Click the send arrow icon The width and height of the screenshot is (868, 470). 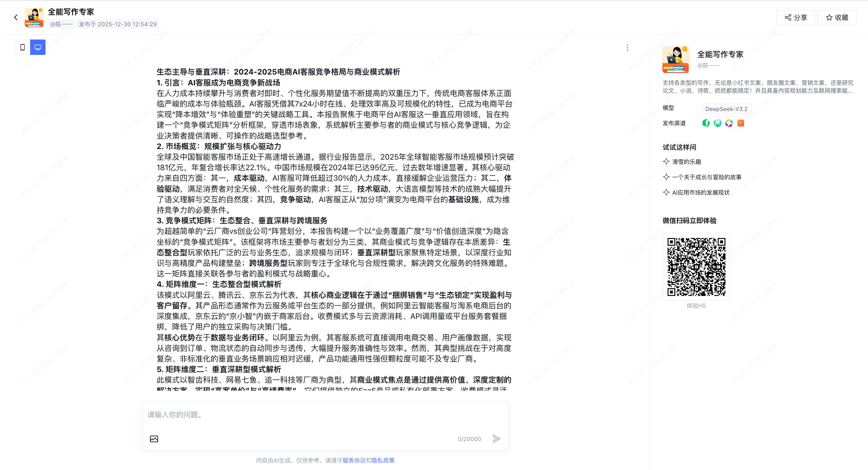click(x=496, y=439)
